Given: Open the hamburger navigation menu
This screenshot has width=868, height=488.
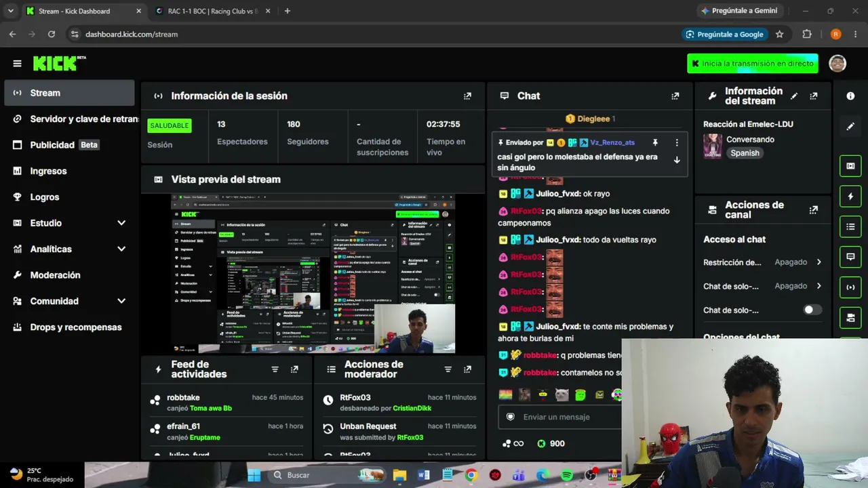Looking at the screenshot, I should click(17, 64).
